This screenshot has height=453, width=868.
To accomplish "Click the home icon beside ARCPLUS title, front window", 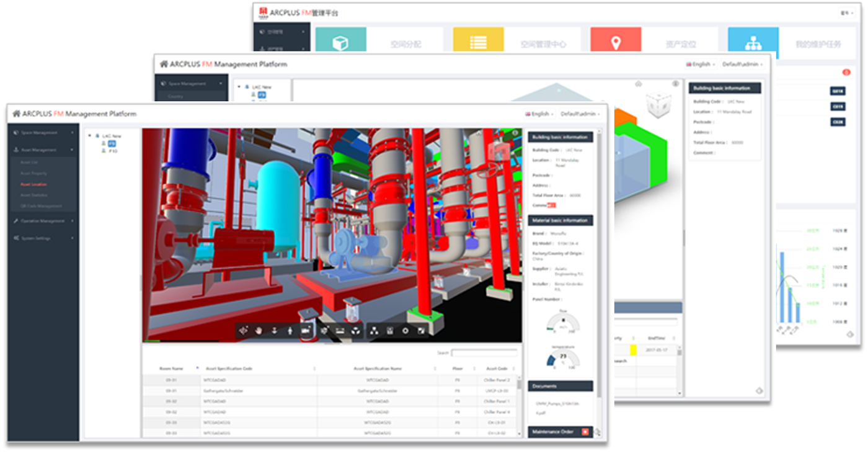I will click(16, 114).
